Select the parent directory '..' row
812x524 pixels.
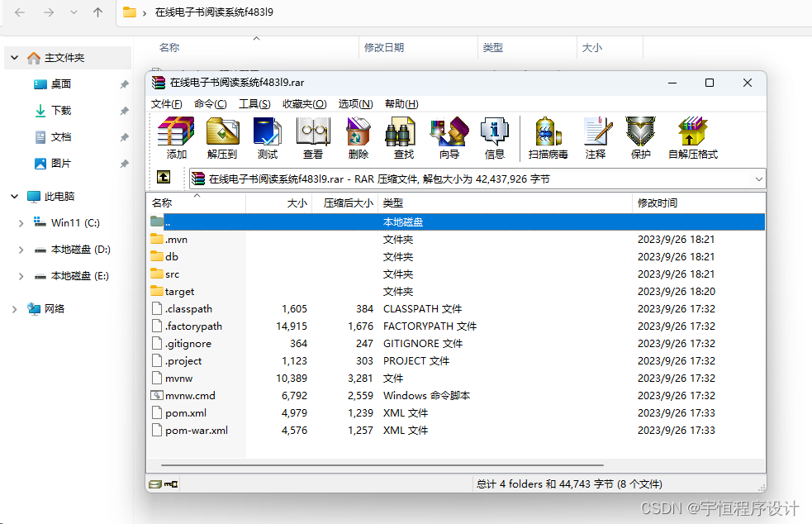click(456, 222)
